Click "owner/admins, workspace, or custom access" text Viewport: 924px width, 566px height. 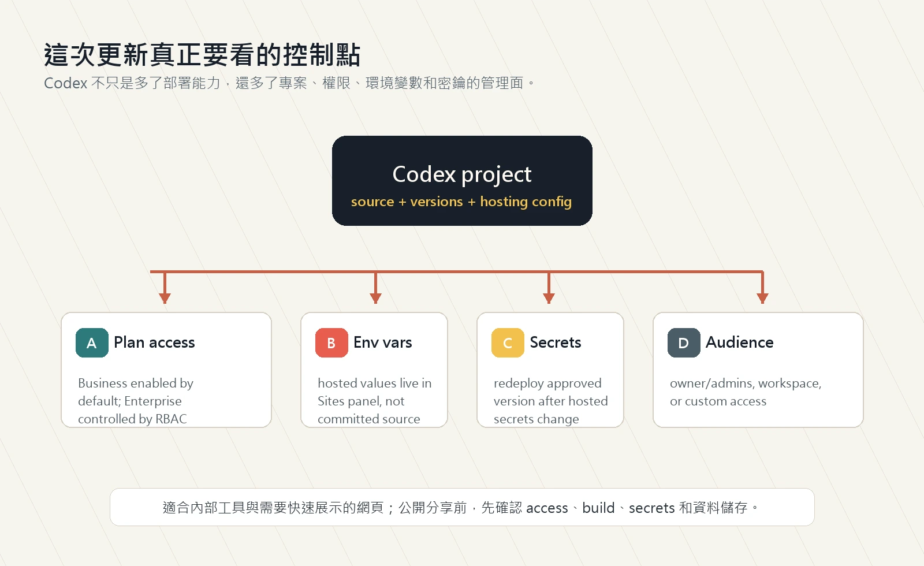coord(746,392)
